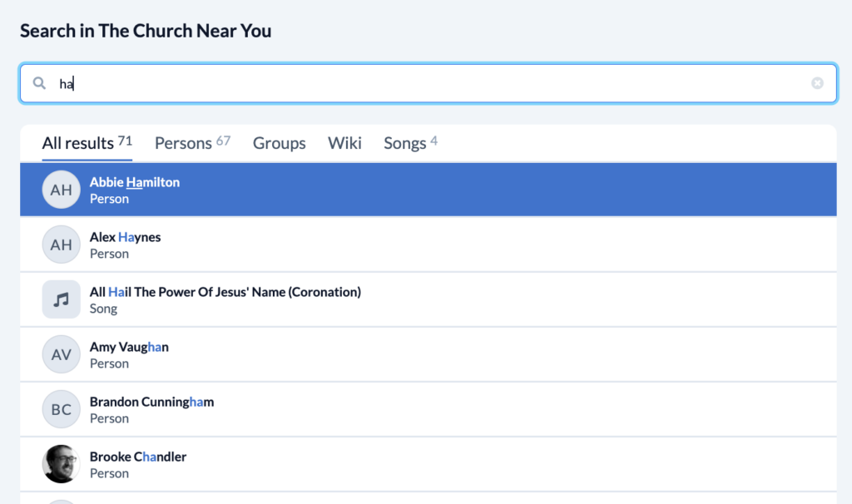Open the song All Hail The Power Of Jesus' Name

coord(428,299)
